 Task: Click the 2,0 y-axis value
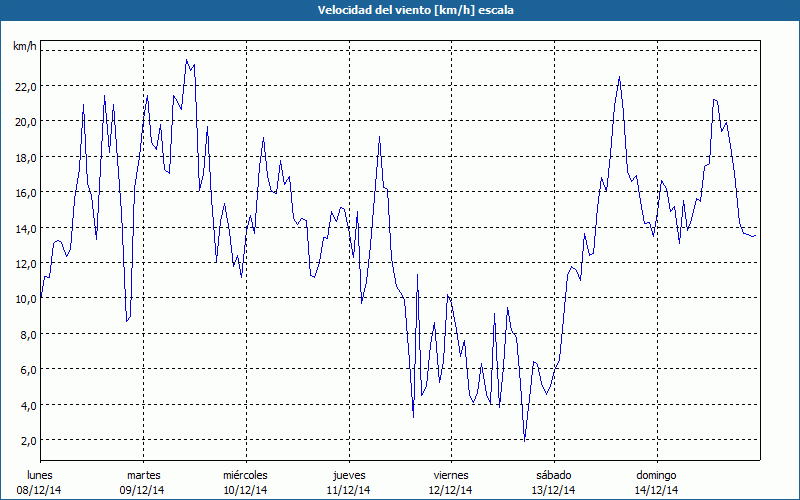(x=27, y=441)
